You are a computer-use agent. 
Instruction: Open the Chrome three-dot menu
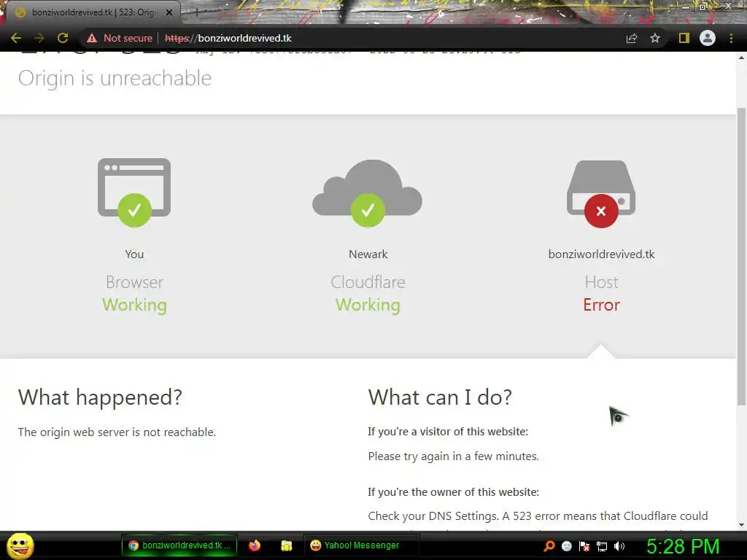click(731, 38)
